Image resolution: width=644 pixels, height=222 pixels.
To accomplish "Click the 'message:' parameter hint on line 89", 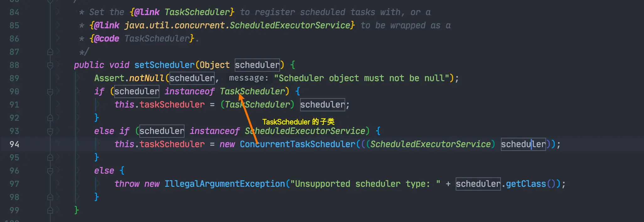I will (249, 78).
